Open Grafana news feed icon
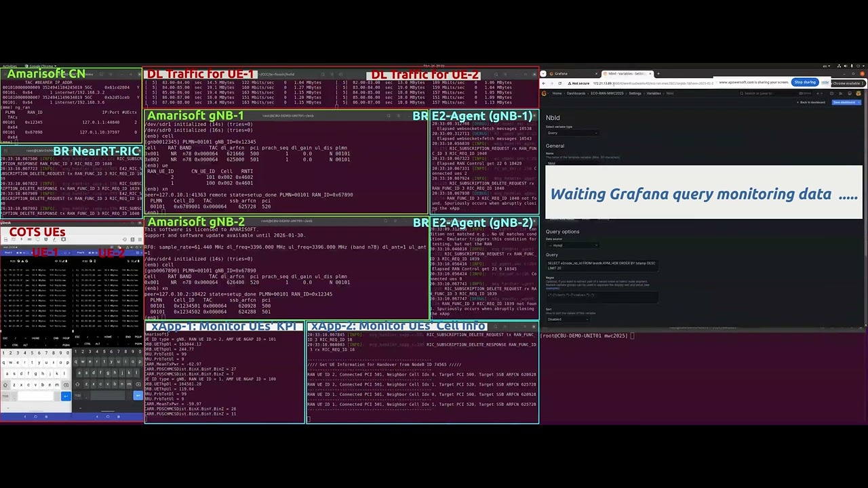868x488 pixels. [x=840, y=94]
